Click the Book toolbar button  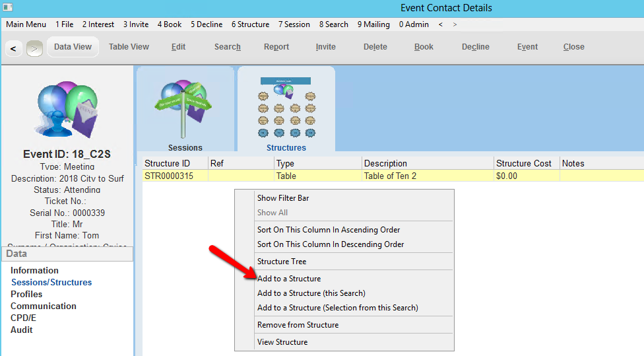pos(424,47)
